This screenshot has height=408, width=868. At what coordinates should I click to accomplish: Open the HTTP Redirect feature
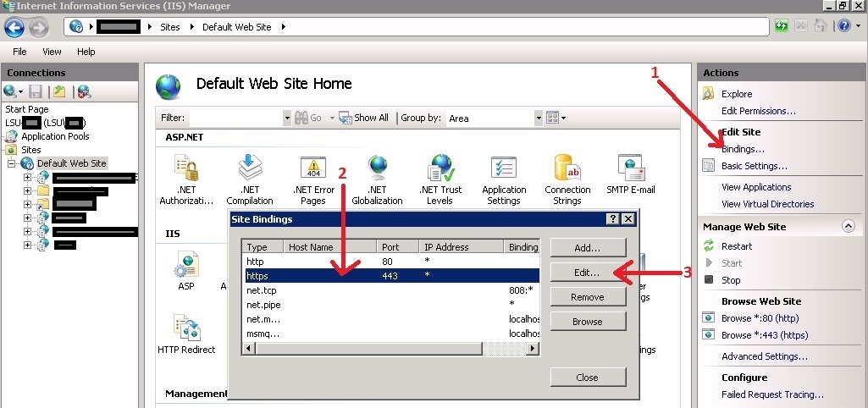point(186,334)
